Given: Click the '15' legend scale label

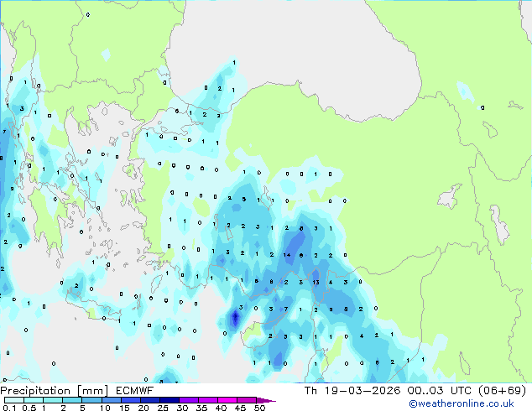Looking at the screenshot, I should pos(124,408).
